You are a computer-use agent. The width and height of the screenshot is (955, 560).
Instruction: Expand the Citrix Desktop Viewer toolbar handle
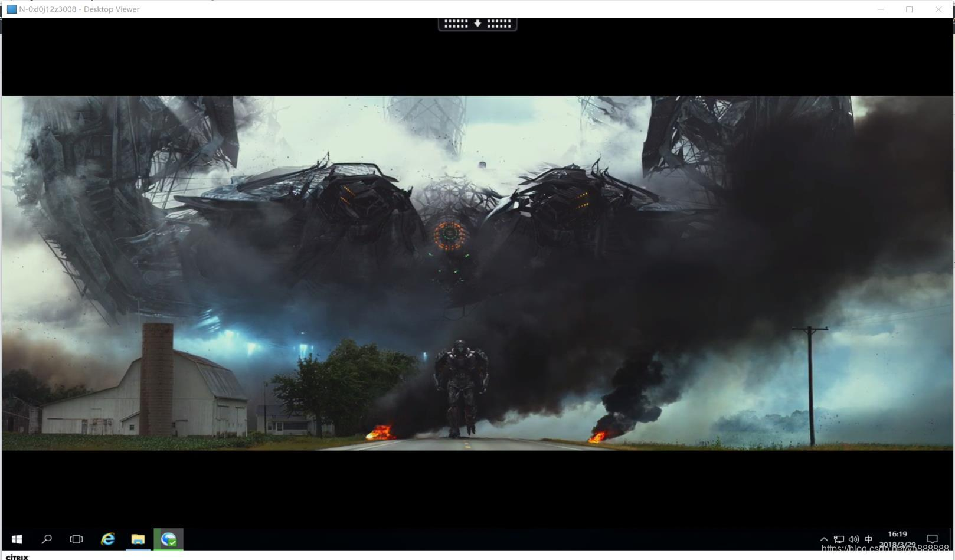coord(477,24)
